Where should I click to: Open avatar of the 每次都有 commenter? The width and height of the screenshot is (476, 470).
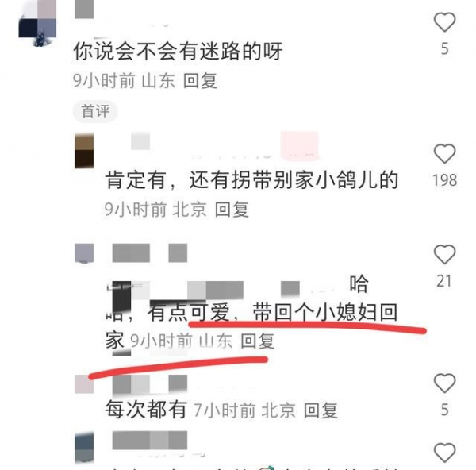tap(84, 384)
